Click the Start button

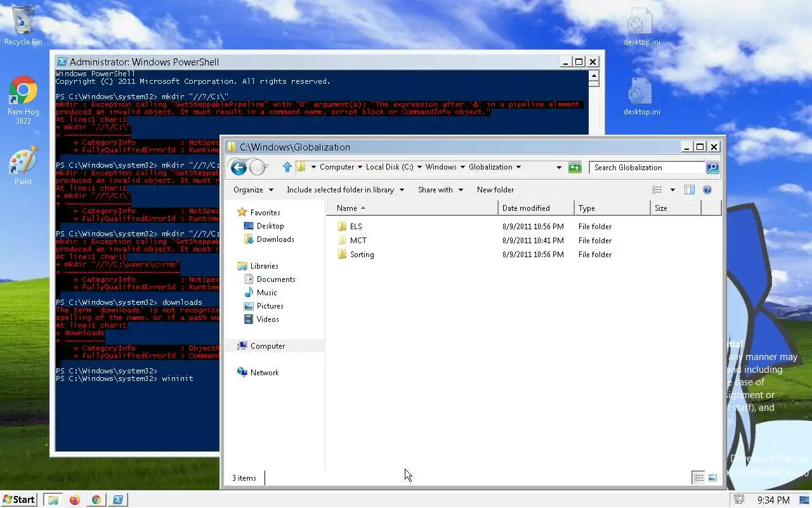20,500
